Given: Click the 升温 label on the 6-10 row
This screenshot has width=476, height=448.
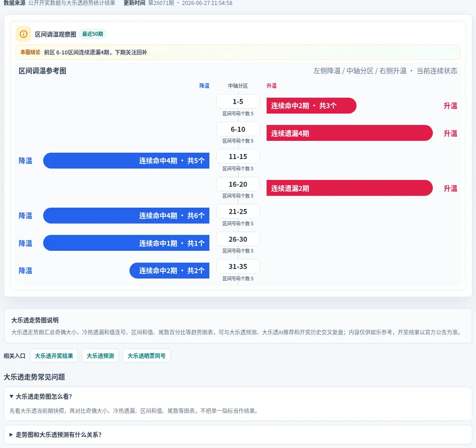Looking at the screenshot, I should point(451,133).
